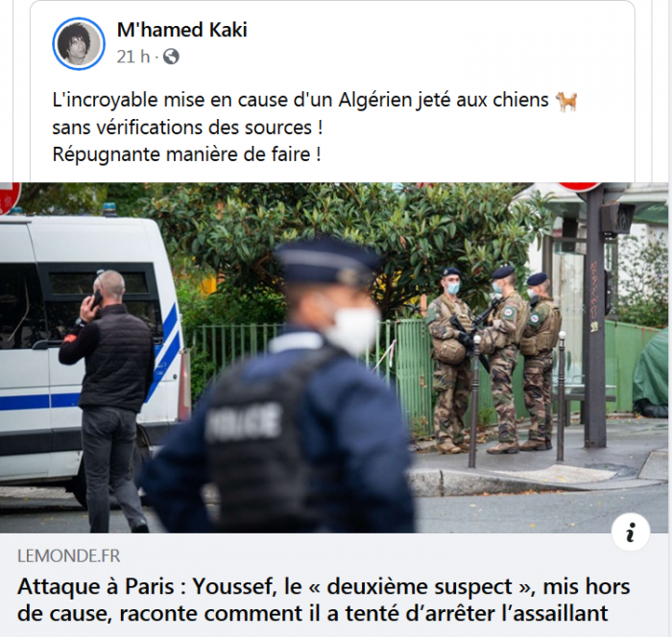Open the LEMONDE.FR source label
This screenshot has width=672, height=637.
[68, 556]
